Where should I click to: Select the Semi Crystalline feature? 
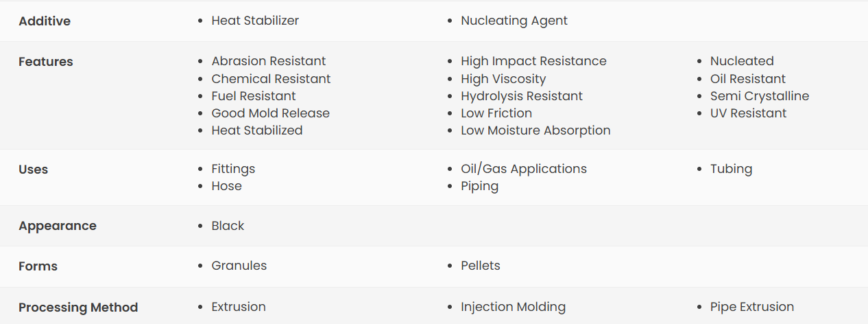click(759, 96)
